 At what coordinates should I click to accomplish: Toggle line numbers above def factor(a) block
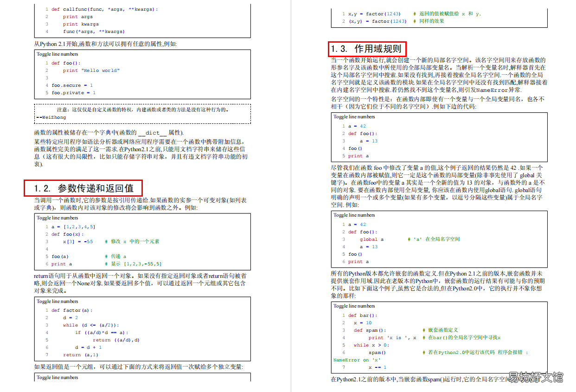pos(58,302)
